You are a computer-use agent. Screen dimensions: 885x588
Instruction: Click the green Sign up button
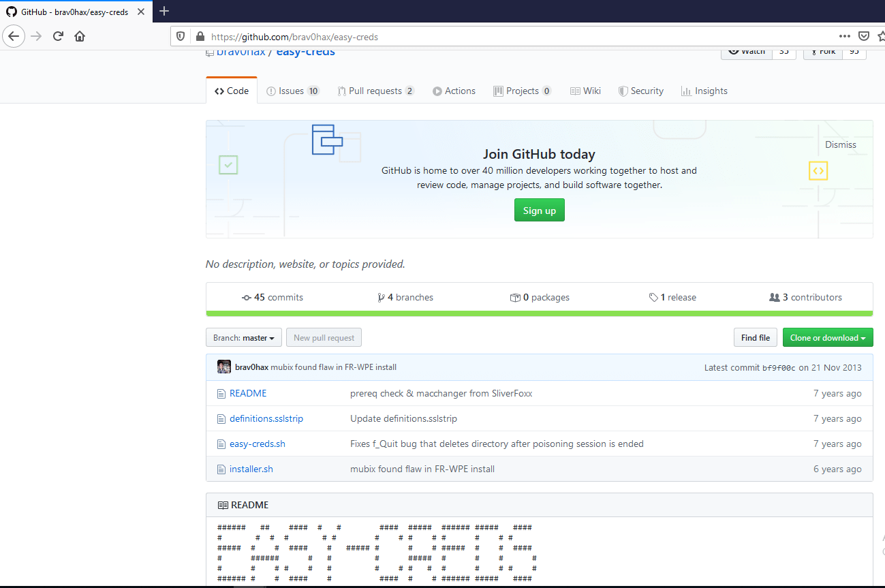point(540,211)
